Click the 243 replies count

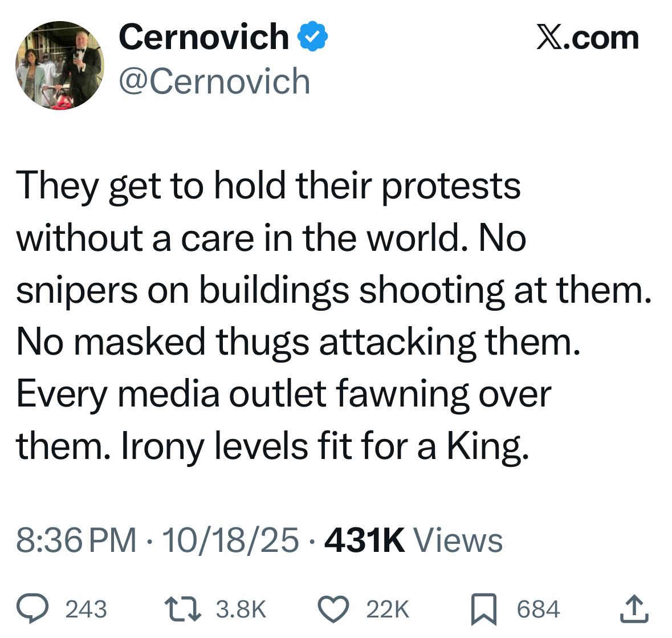pos(87,609)
